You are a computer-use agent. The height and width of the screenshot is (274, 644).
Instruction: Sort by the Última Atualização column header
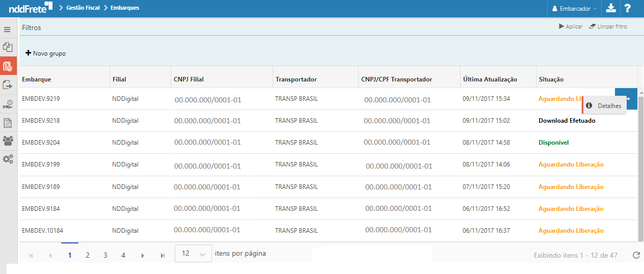click(x=490, y=79)
